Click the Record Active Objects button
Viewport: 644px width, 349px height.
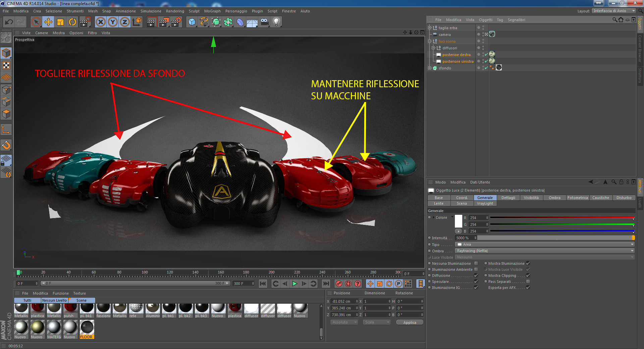[339, 284]
